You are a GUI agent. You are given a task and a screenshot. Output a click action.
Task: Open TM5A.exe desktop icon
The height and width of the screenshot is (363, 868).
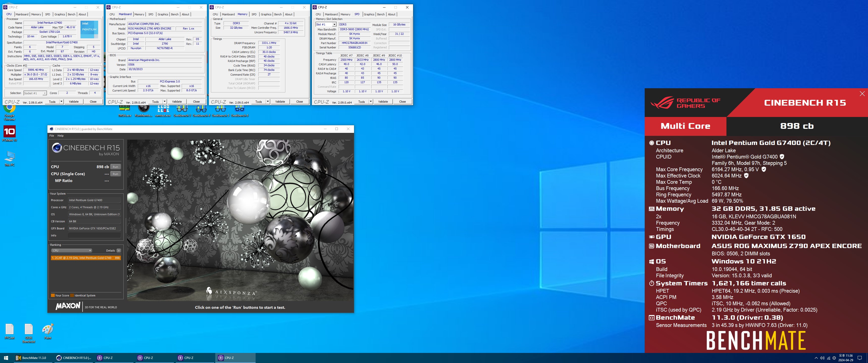click(125, 111)
